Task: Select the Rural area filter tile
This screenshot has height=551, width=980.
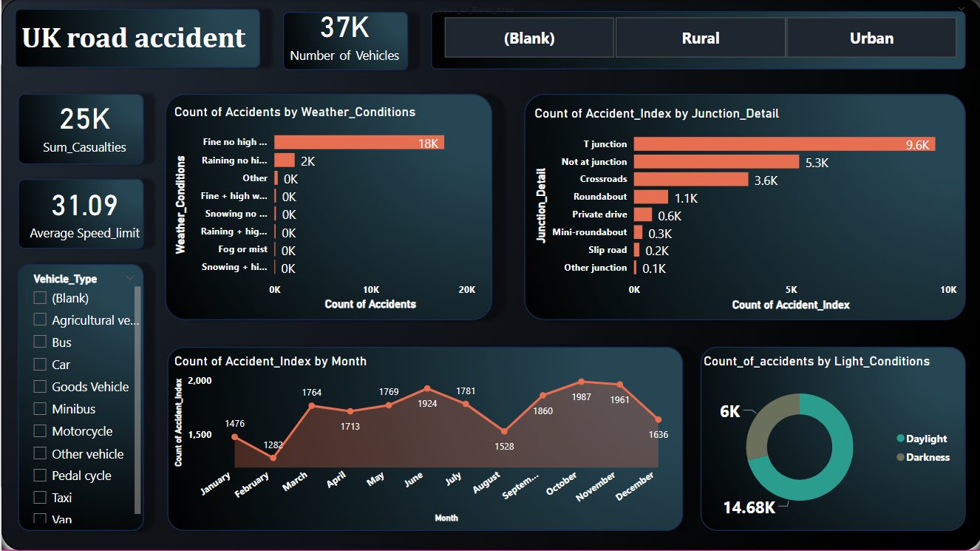Action: (x=700, y=37)
